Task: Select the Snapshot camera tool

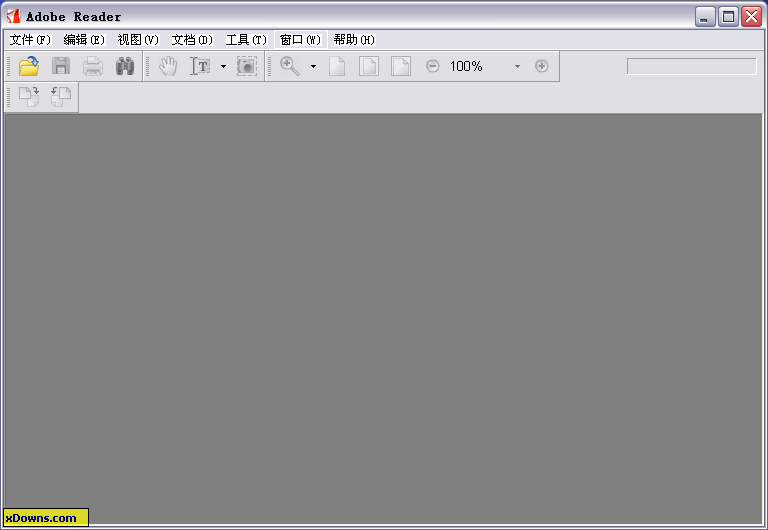Action: [246, 66]
